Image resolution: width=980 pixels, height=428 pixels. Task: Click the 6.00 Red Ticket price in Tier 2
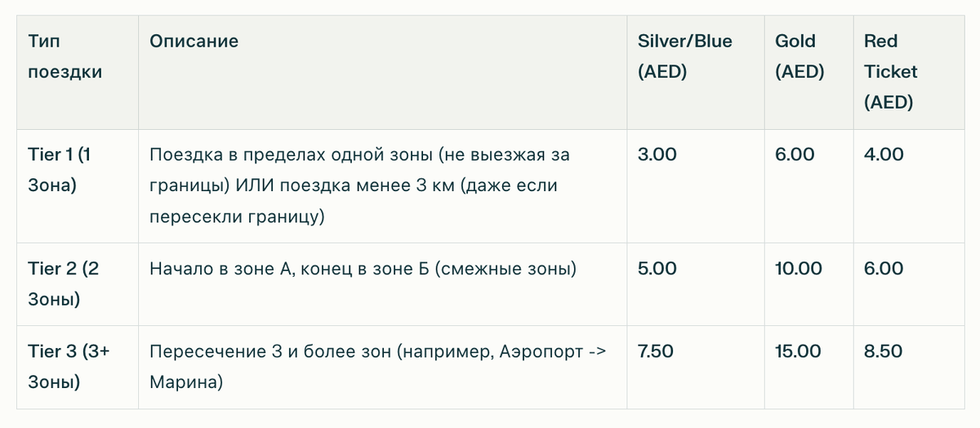pyautogui.click(x=884, y=268)
